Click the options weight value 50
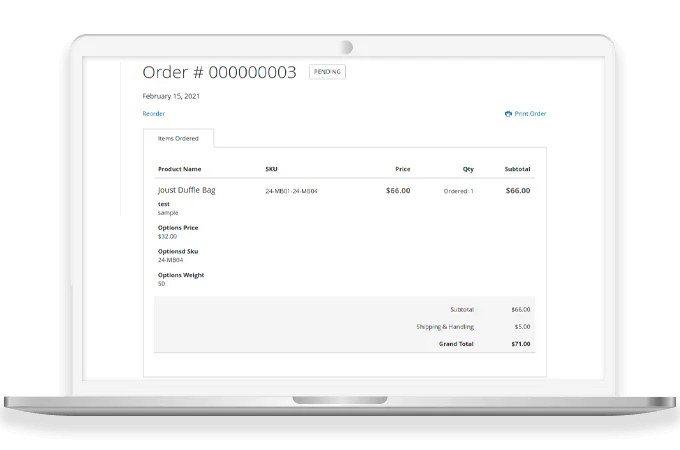This screenshot has height=450, width=680. [x=161, y=284]
